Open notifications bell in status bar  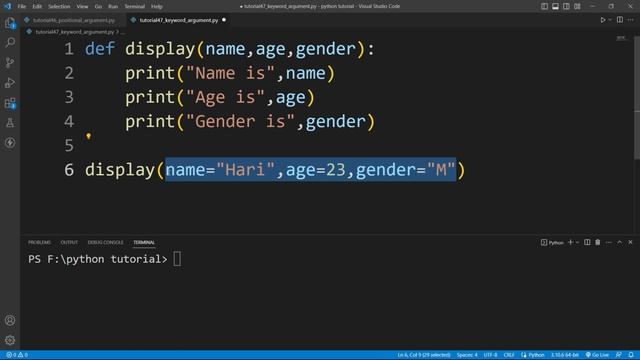631,355
